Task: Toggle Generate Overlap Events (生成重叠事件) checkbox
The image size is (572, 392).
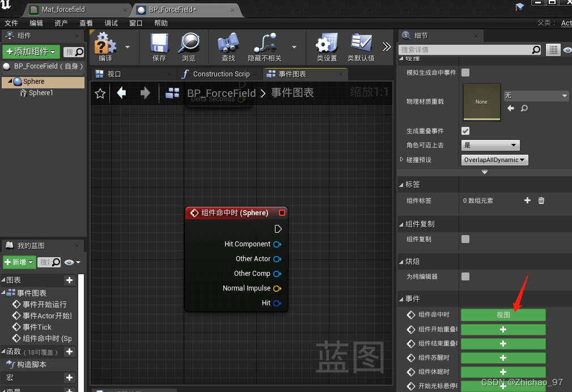Action: [x=465, y=131]
